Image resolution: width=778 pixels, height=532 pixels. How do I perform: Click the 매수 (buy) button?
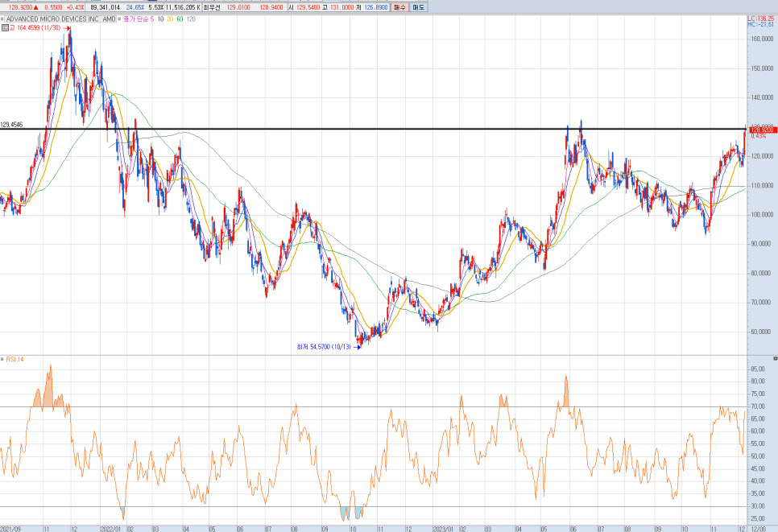click(400, 7)
